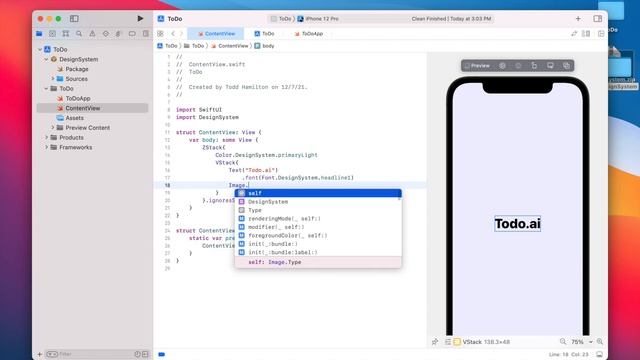The height and width of the screenshot is (360, 640).
Task: Open Assets catalog in navigator
Action: click(x=70, y=118)
